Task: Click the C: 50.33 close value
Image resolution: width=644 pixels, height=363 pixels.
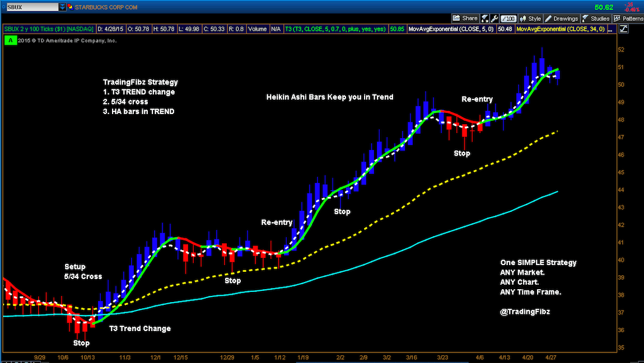Action: pyautogui.click(x=214, y=29)
